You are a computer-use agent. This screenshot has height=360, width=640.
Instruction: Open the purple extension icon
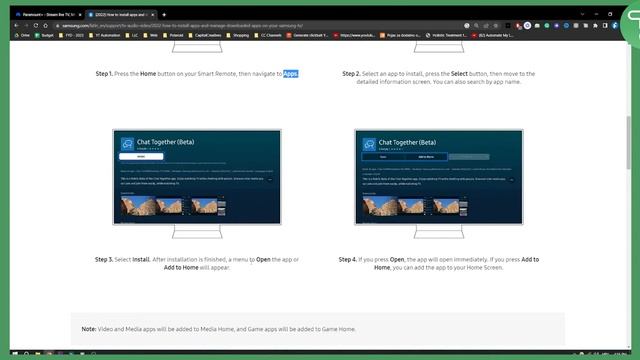point(557,25)
